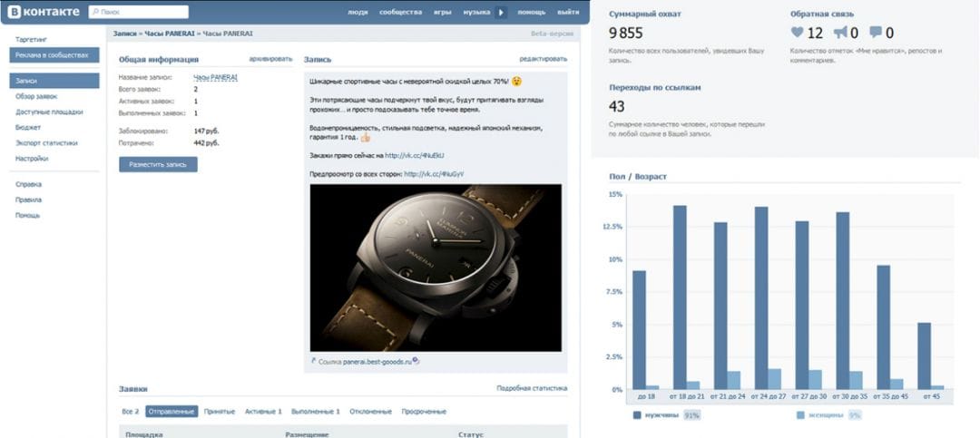Viewport: 980px width, 438px height.
Task: Open игры in top menu
Action: [443, 12]
